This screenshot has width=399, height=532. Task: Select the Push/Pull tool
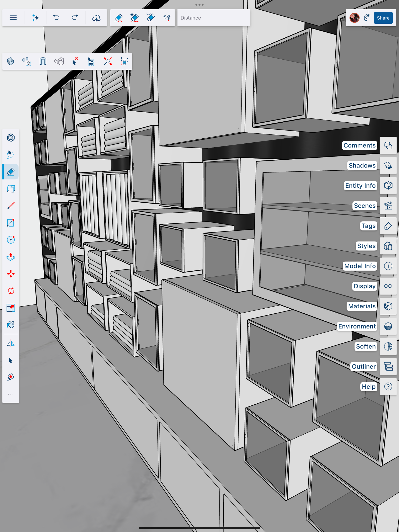(11, 257)
